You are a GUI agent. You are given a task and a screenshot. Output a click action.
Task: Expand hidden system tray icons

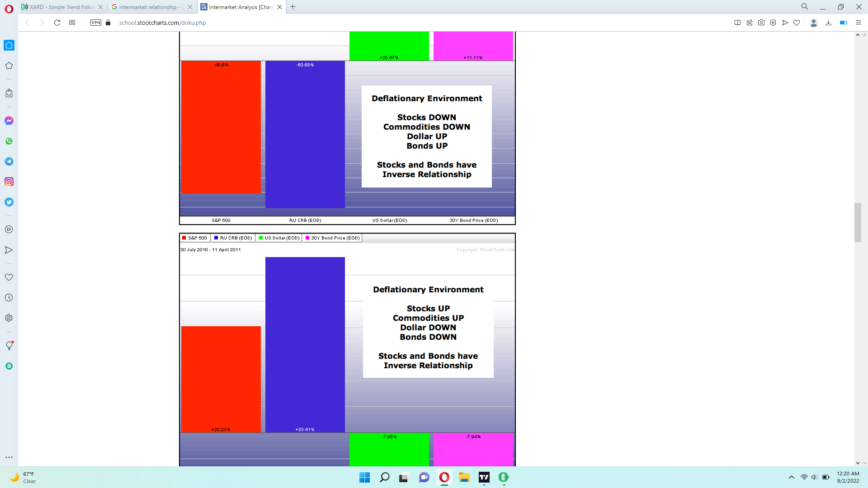pyautogui.click(x=791, y=477)
